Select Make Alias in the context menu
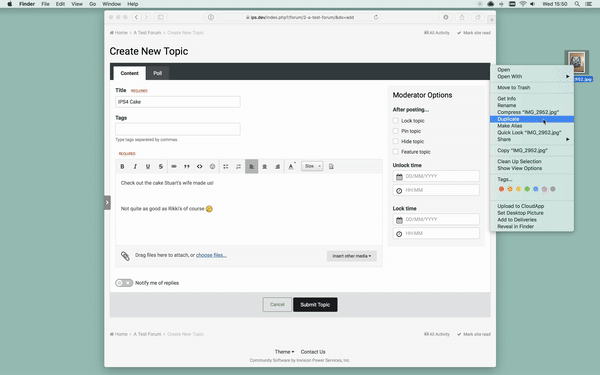This screenshot has width=600, height=375. (532, 126)
